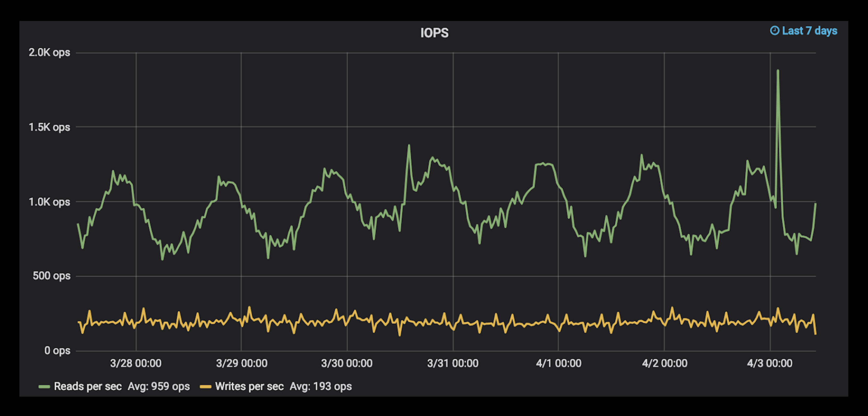Click the 3/30 00:00 x-axis label
Viewport: 868px width, 416px height.
click(x=347, y=363)
